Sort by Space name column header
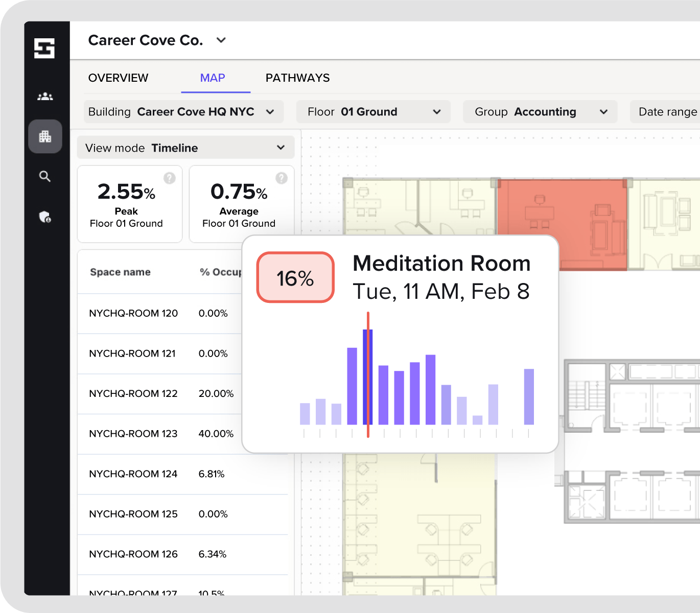 pos(120,272)
